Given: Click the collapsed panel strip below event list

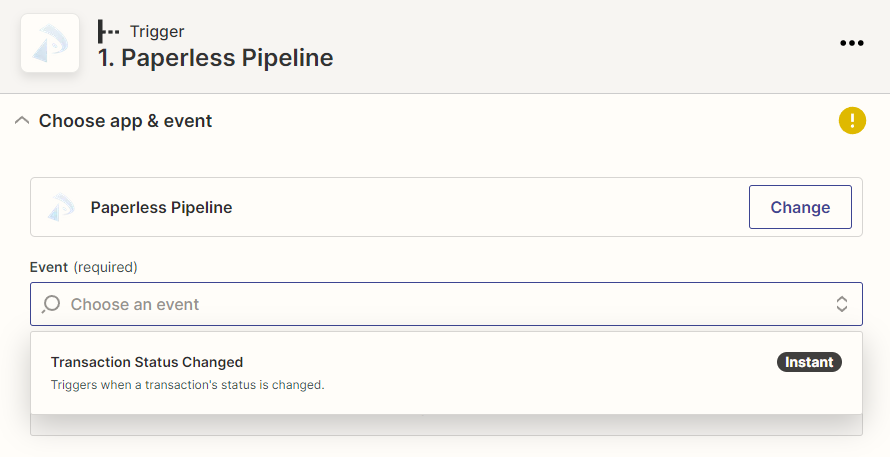Looking at the screenshot, I should point(446,425).
